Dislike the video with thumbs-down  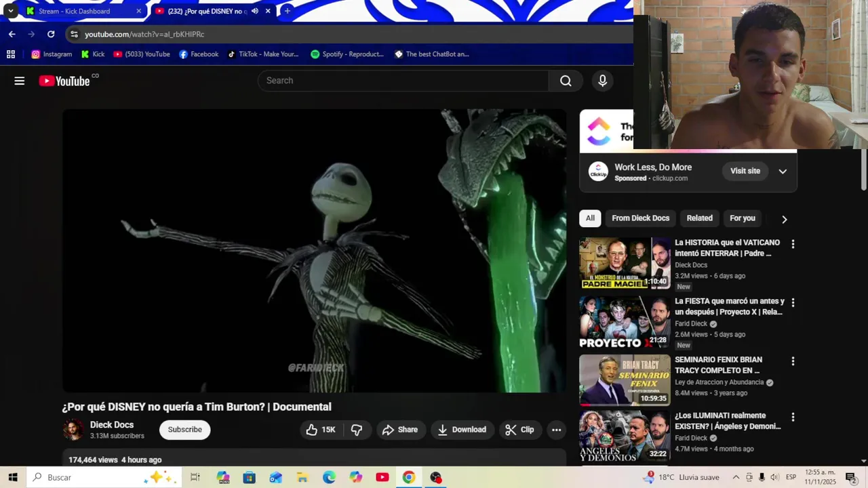click(x=356, y=430)
